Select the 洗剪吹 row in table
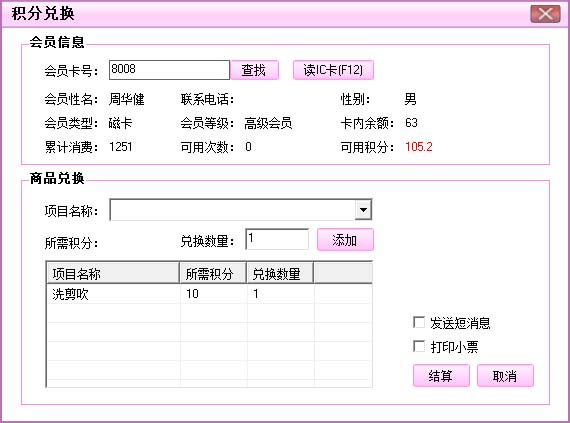 (209, 294)
